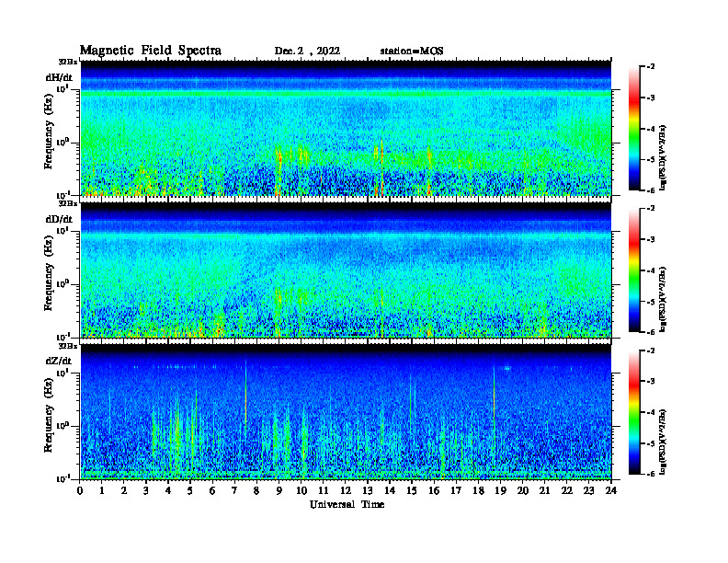The width and height of the screenshot is (728, 563).
Task: Click the "dZ/dt" panel label
Action: click(x=59, y=361)
